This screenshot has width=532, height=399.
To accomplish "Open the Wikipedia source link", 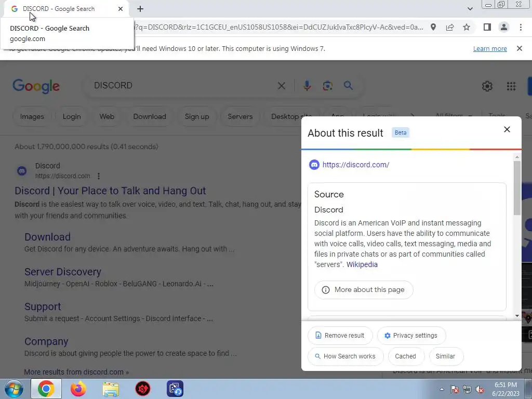I will click(362, 264).
